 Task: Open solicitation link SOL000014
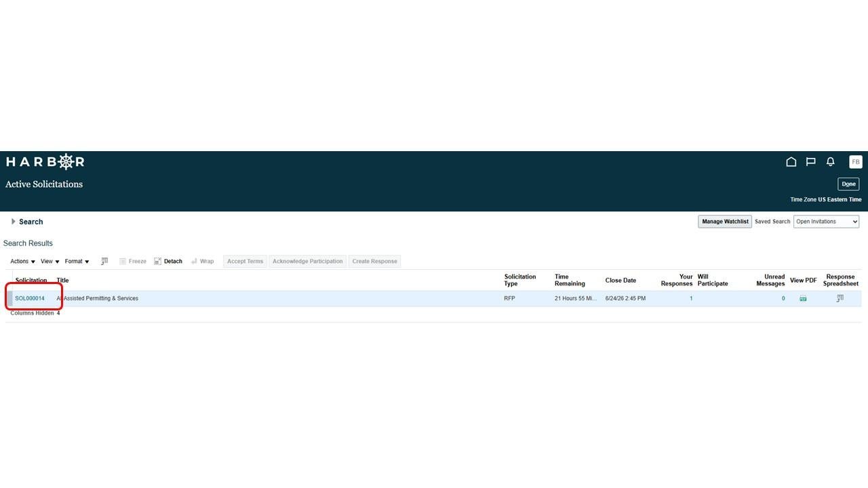coord(30,298)
